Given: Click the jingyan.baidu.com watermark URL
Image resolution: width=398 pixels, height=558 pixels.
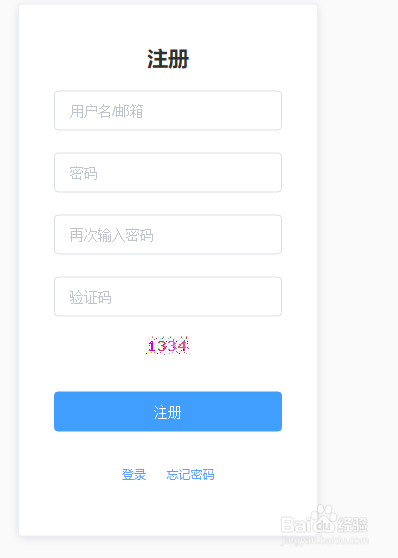Looking at the screenshot, I should [324, 540].
